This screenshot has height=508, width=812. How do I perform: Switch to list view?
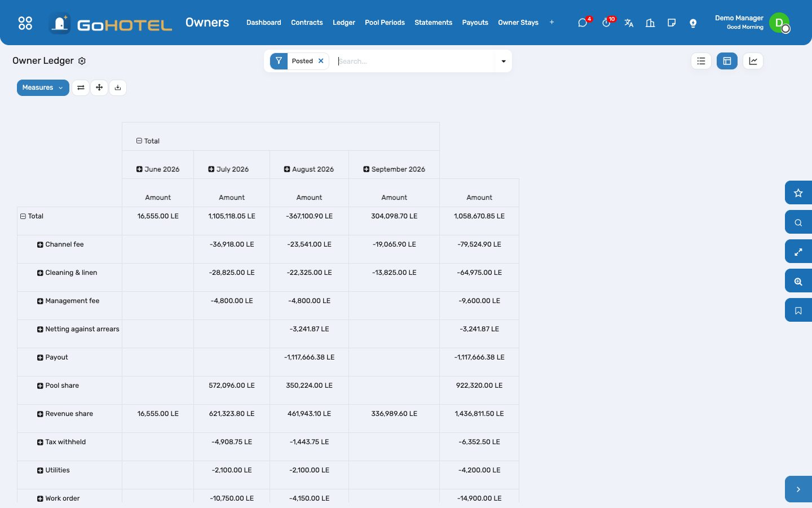(701, 61)
